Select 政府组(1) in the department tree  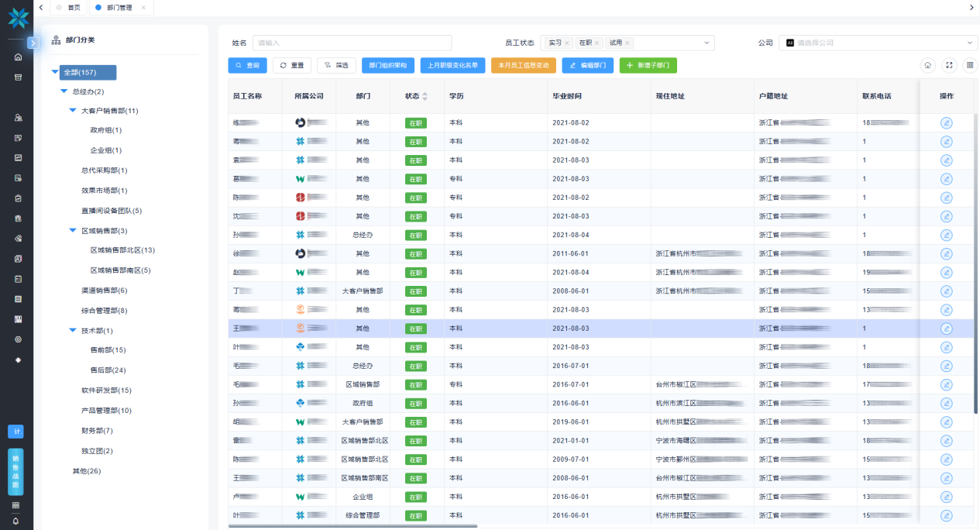click(106, 130)
